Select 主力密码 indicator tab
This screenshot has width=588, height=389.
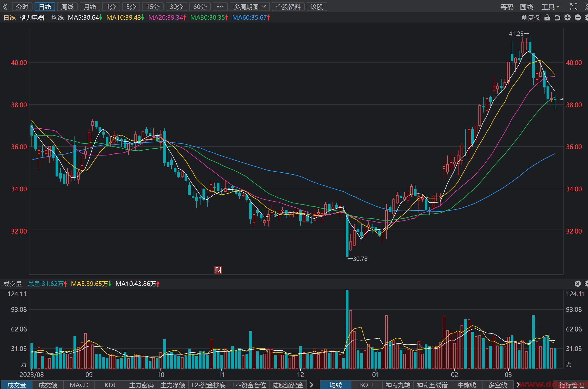142,385
